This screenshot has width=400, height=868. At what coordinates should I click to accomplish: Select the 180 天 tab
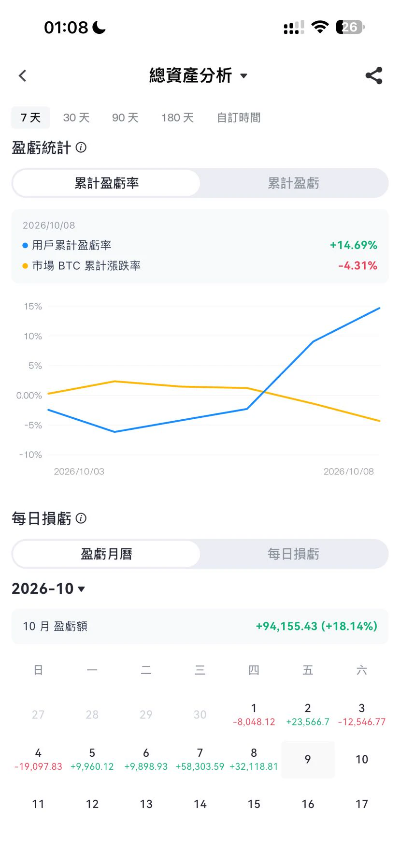[177, 118]
